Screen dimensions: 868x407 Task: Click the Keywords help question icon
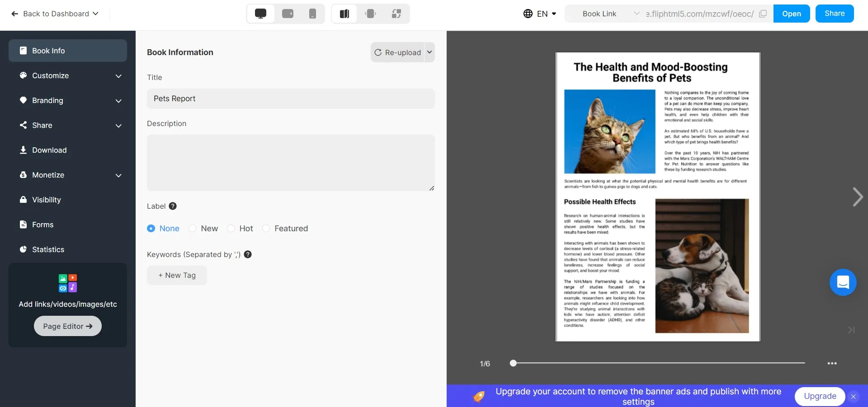(x=248, y=254)
